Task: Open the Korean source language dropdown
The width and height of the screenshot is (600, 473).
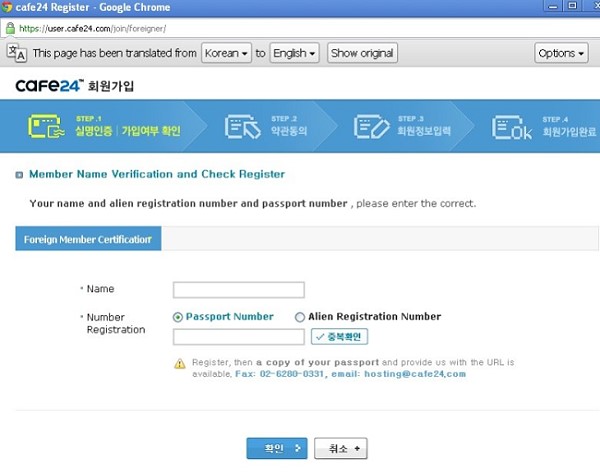Action: tap(227, 53)
